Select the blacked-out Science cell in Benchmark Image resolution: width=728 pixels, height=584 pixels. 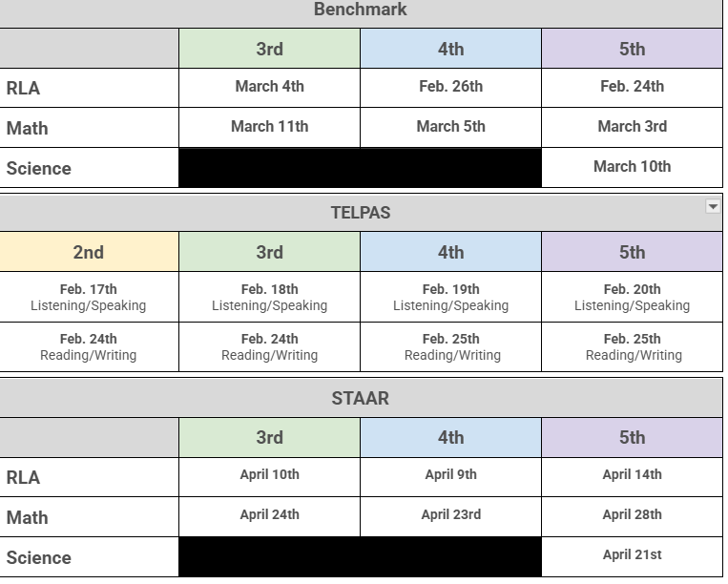pyautogui.click(x=360, y=168)
